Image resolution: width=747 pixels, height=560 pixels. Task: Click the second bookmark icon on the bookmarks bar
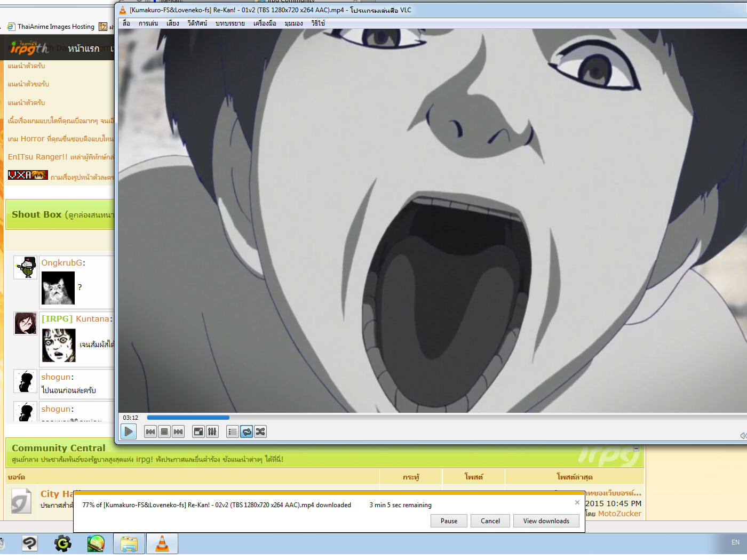click(103, 27)
